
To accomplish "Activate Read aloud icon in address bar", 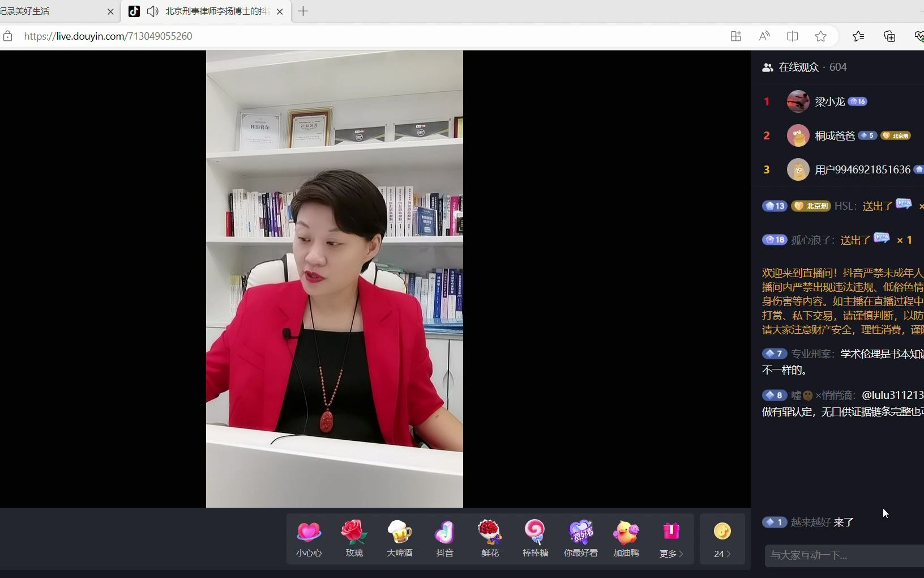I will (x=764, y=36).
